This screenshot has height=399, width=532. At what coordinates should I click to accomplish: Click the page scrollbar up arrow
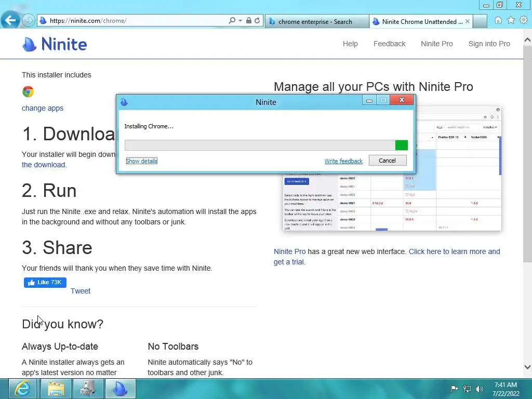pos(528,40)
